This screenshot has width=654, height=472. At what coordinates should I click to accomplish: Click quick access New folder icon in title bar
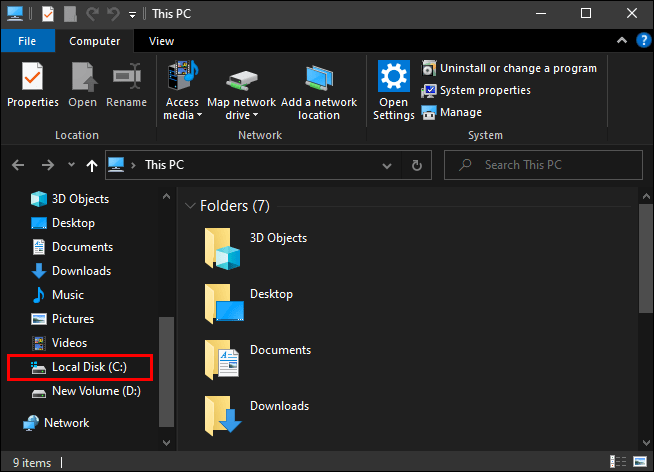pos(70,14)
